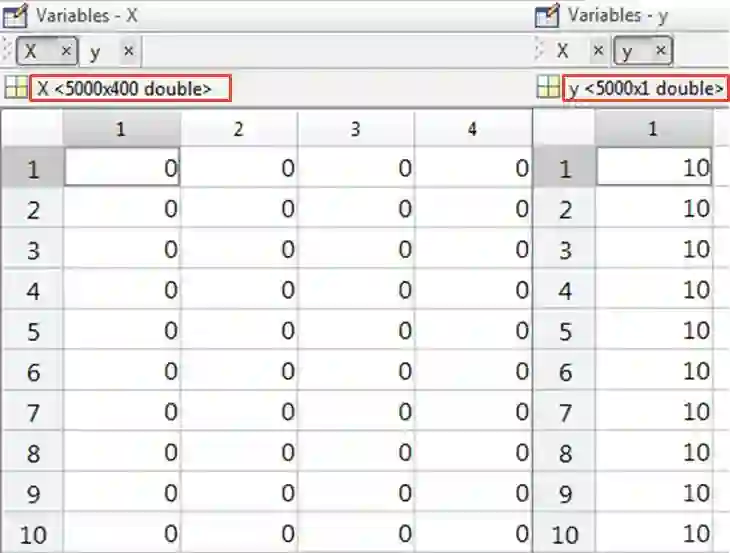
Task: Click the value 10 in y row 6
Action: pyautogui.click(x=696, y=371)
